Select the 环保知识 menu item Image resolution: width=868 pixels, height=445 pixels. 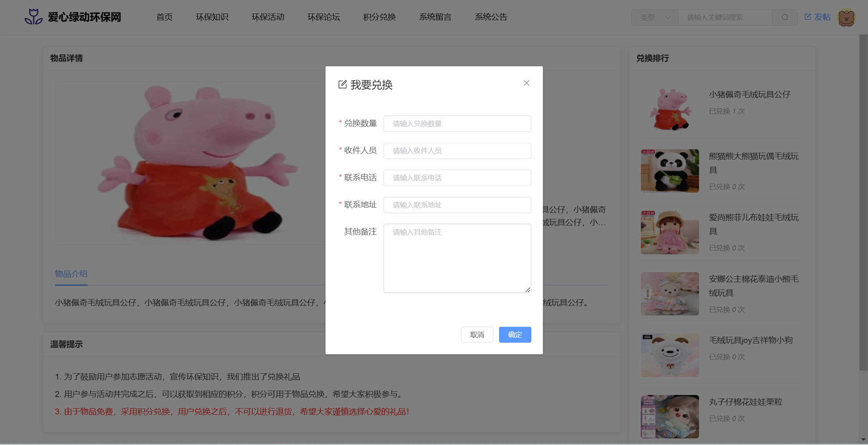tap(212, 17)
